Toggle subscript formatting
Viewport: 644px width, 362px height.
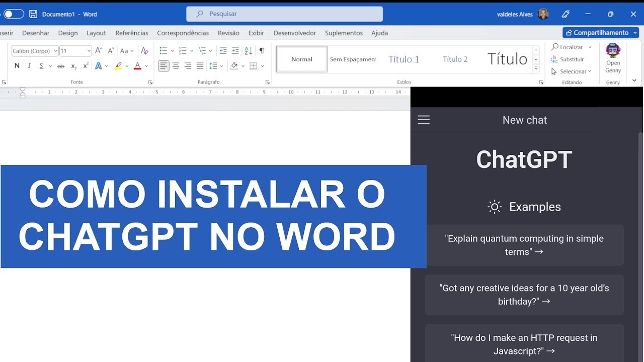pyautogui.click(x=73, y=66)
